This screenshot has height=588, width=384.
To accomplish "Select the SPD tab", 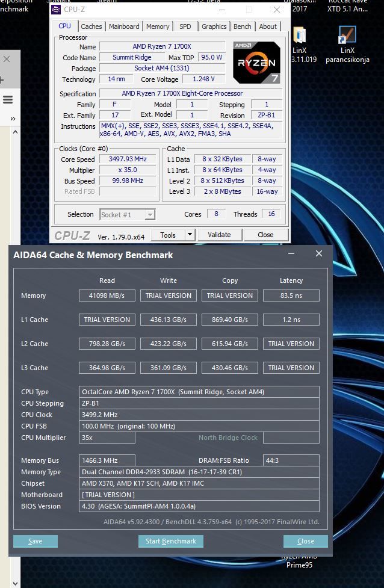I will (185, 26).
